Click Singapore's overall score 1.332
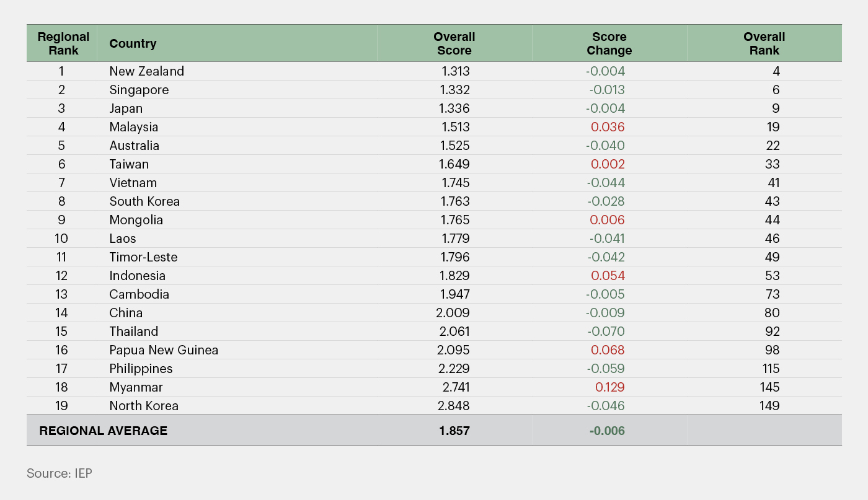This screenshot has height=500, width=868. pyautogui.click(x=456, y=90)
